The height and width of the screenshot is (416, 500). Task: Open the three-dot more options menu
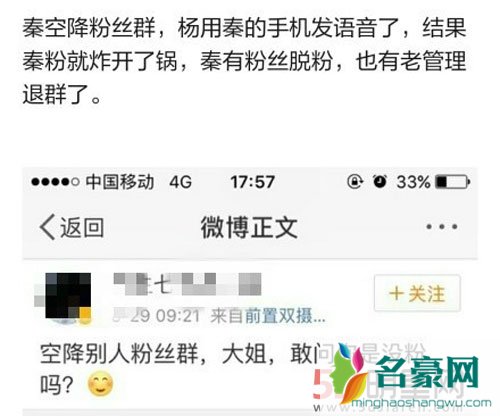pyautogui.click(x=442, y=227)
